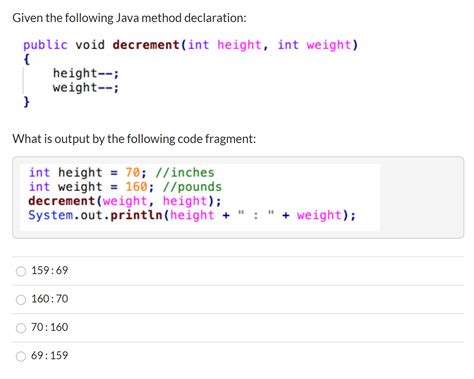The height and width of the screenshot is (379, 474).
Task: Click the method signature line 'public void decrement'
Action: [190, 45]
